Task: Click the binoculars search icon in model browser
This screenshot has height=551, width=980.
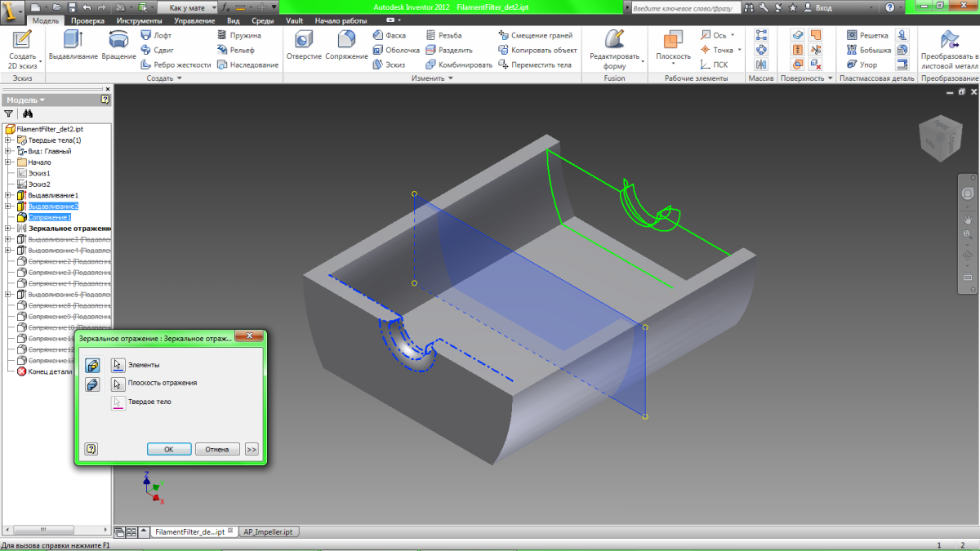Action: point(27,114)
